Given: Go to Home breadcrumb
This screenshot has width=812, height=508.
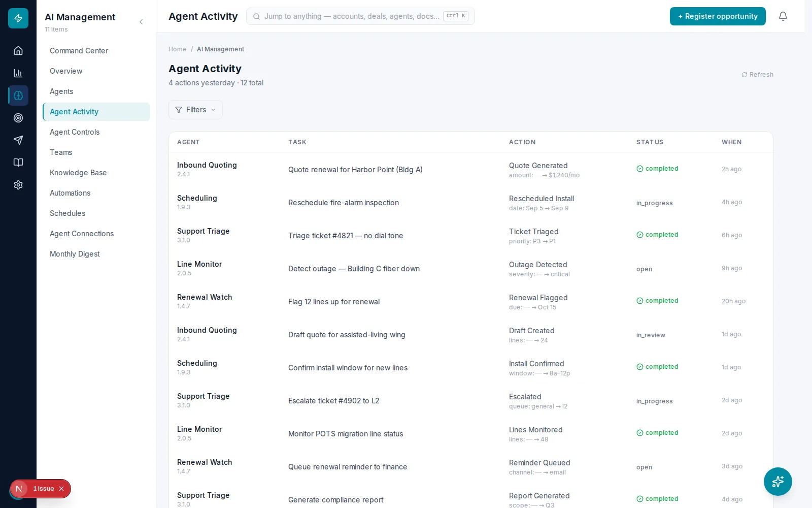Looking at the screenshot, I should click(177, 49).
